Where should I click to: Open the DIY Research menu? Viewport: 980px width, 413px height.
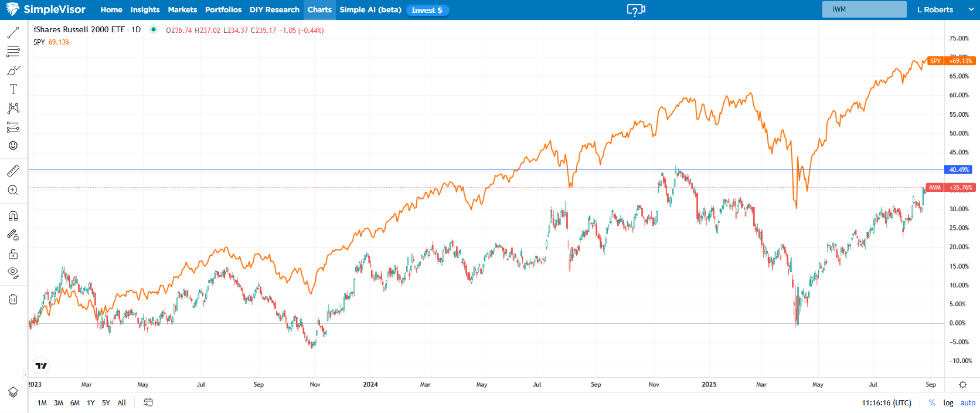coord(274,10)
